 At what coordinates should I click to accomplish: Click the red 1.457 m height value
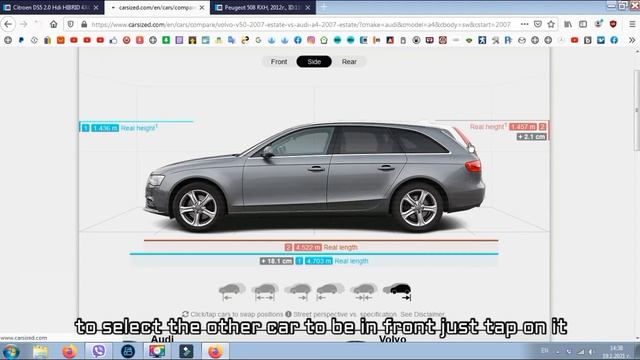coord(523,127)
